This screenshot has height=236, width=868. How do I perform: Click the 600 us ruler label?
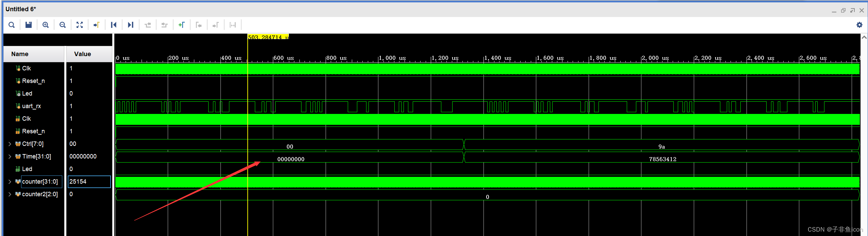tap(284, 58)
